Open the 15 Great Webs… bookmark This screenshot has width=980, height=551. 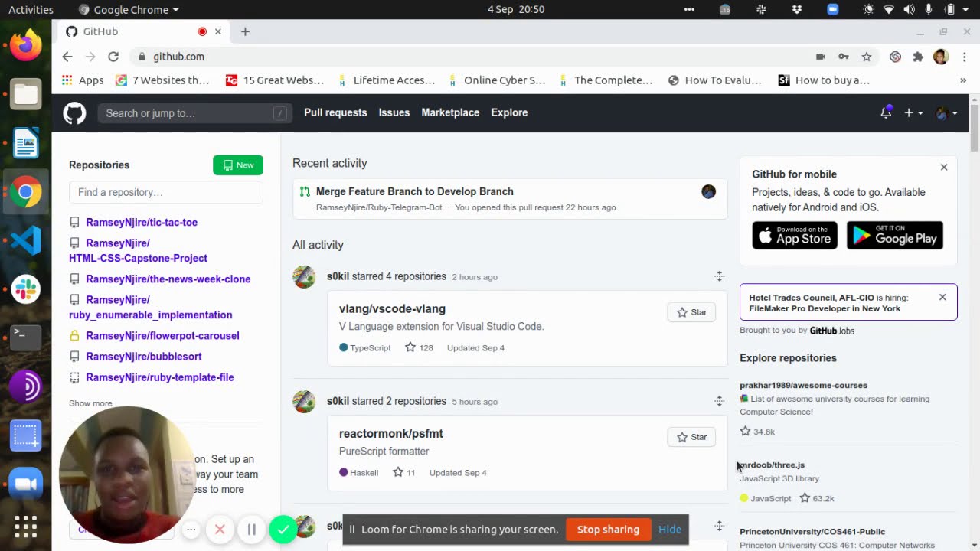click(275, 80)
